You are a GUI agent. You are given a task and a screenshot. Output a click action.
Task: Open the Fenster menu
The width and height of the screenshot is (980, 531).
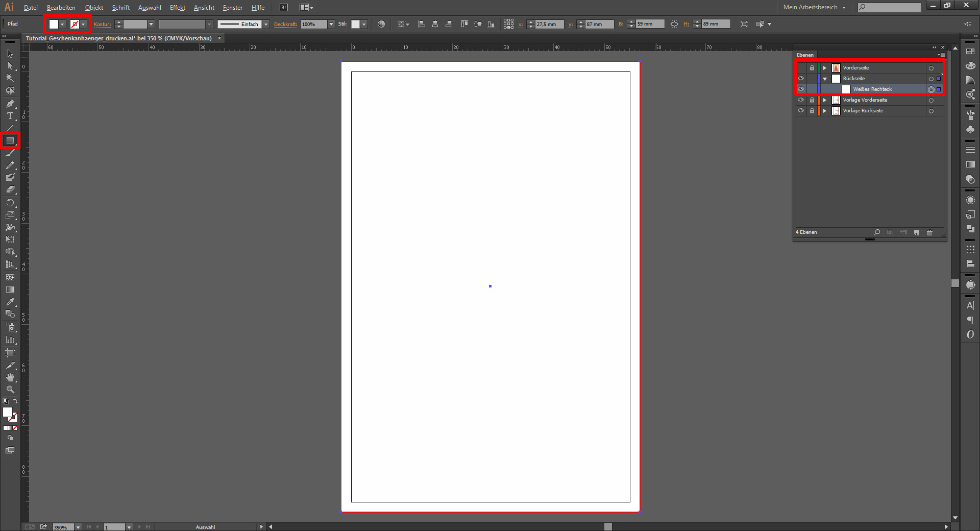coord(232,8)
